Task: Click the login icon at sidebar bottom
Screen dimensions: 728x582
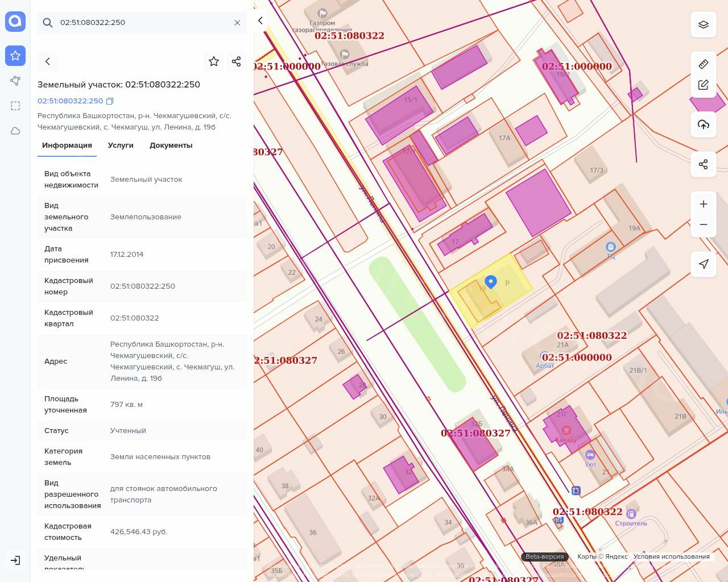Action: [15, 560]
